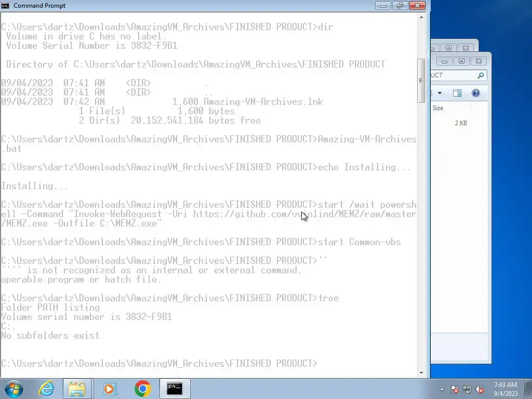Click the Explorer search magnifier icon
Viewport: 532px width, 399px height.
481,75
